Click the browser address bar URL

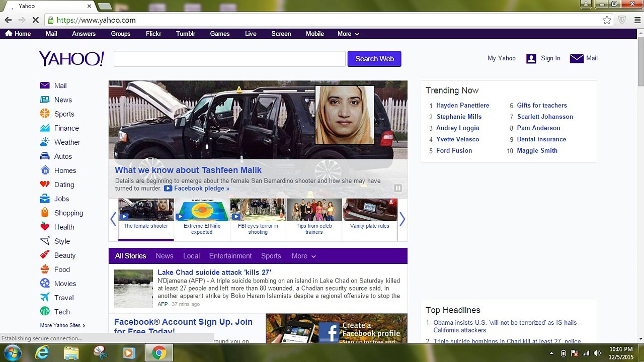(96, 20)
